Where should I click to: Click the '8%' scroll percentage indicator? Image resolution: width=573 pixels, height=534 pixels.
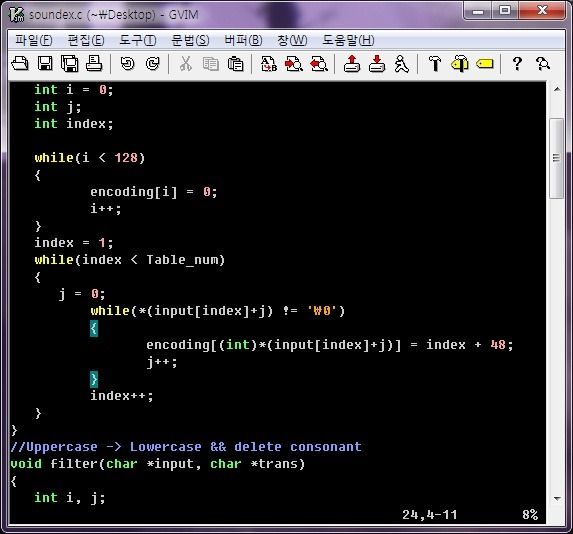click(530, 515)
